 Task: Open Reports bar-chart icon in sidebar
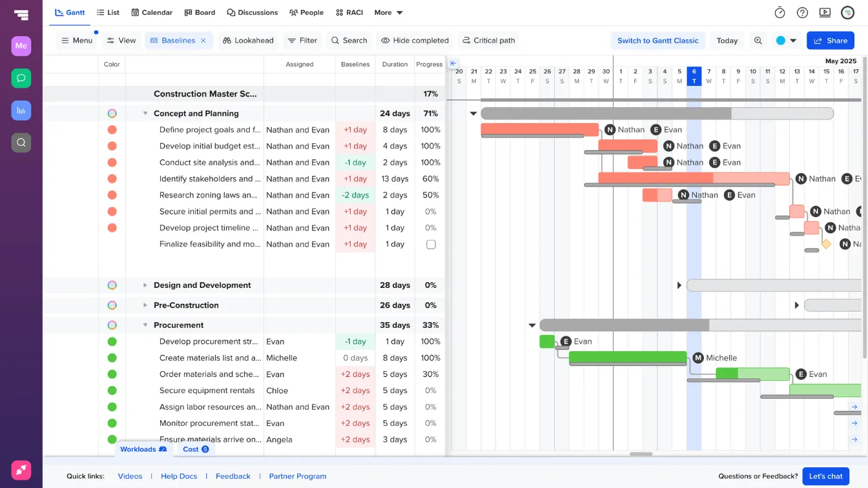coord(21,110)
